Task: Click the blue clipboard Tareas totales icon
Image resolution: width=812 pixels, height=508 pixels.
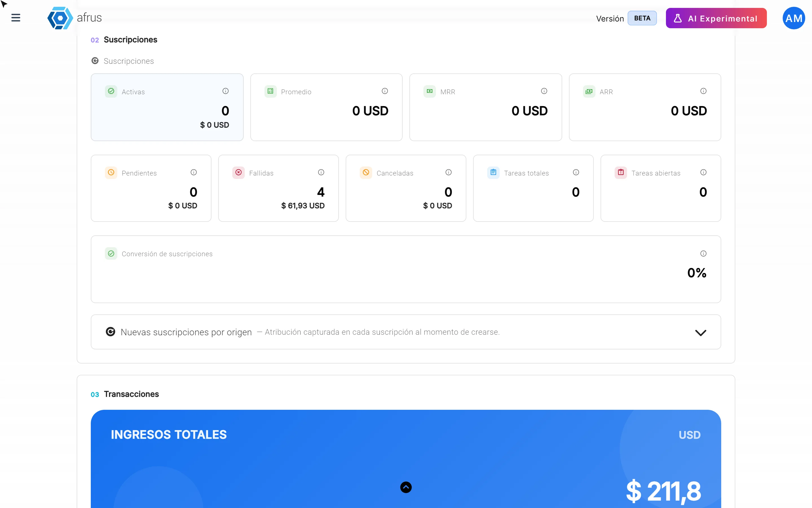Action: (493, 173)
